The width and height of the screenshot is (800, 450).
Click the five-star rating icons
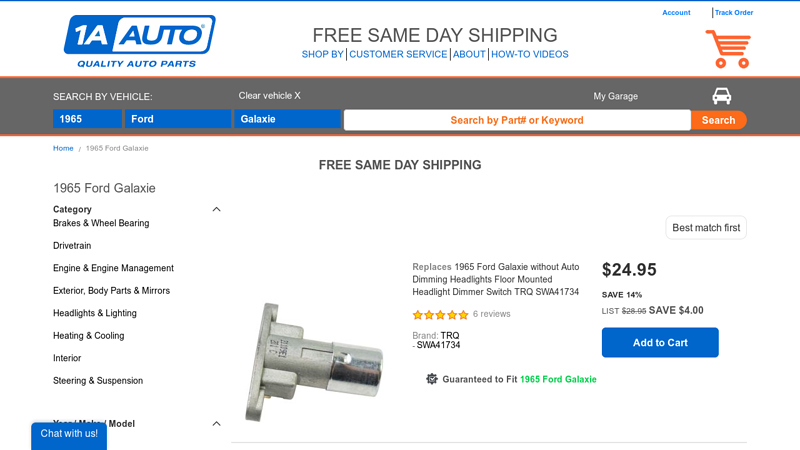(x=440, y=314)
